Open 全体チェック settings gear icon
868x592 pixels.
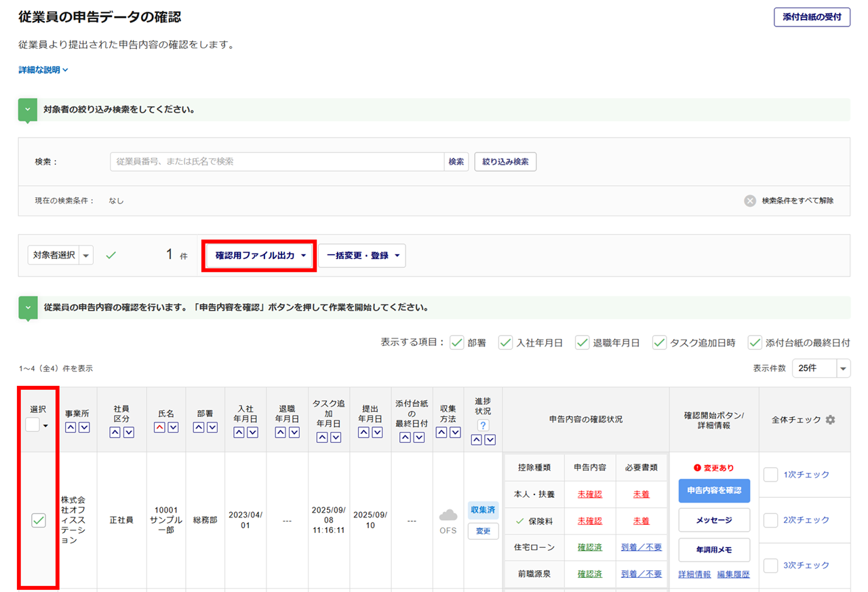(x=830, y=420)
